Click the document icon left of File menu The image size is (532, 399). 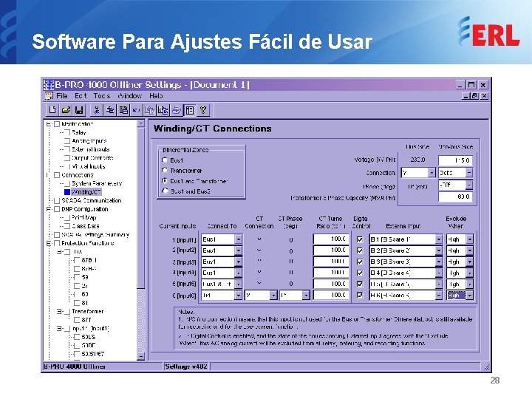49,95
